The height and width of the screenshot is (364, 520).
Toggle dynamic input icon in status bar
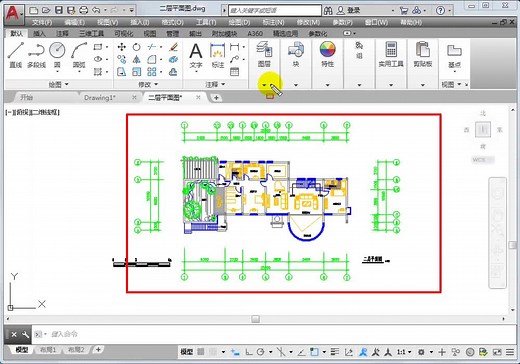tap(235, 352)
